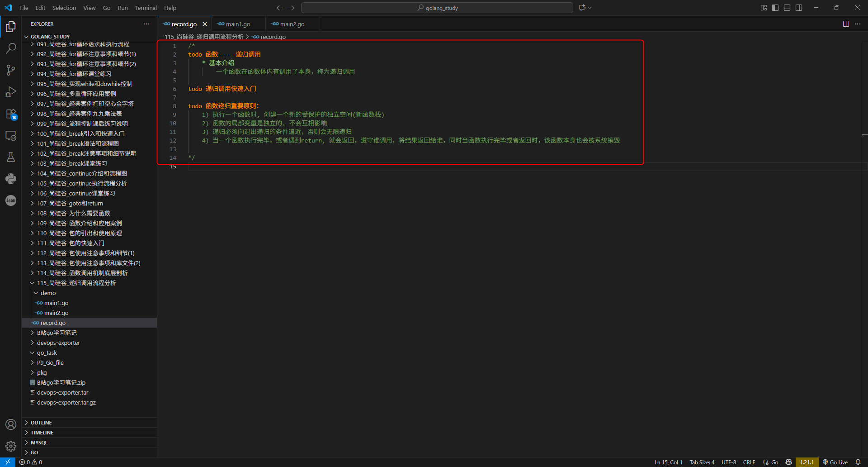868x467 pixels.
Task: Open the Run menu
Action: click(x=123, y=8)
